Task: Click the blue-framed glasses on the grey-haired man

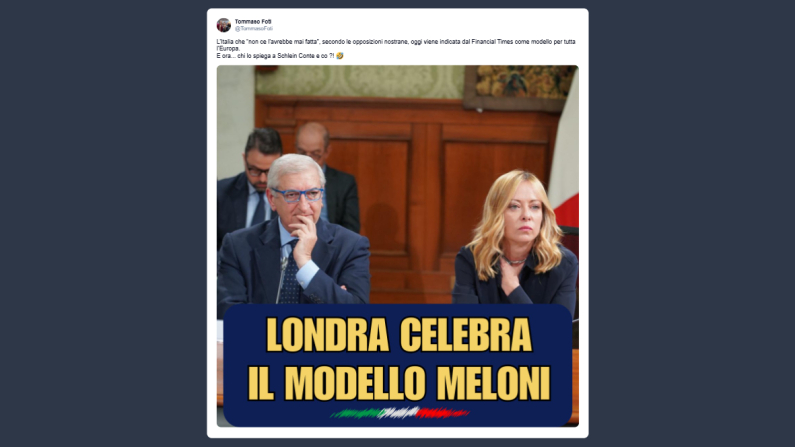Action: [x=297, y=195]
